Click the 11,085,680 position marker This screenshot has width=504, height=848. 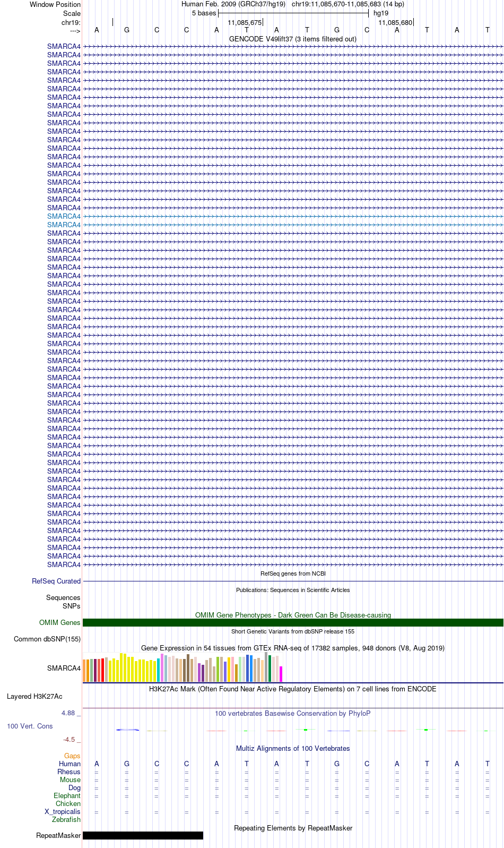pyautogui.click(x=395, y=22)
